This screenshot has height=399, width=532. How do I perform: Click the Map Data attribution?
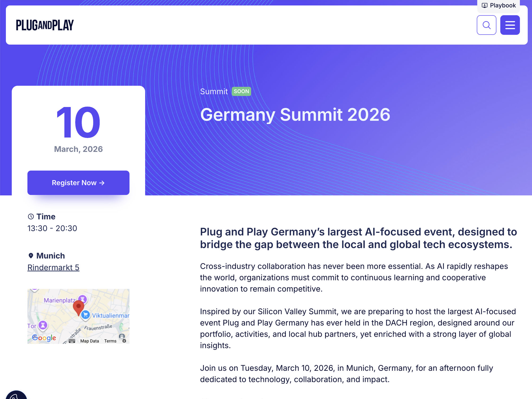[x=90, y=341]
